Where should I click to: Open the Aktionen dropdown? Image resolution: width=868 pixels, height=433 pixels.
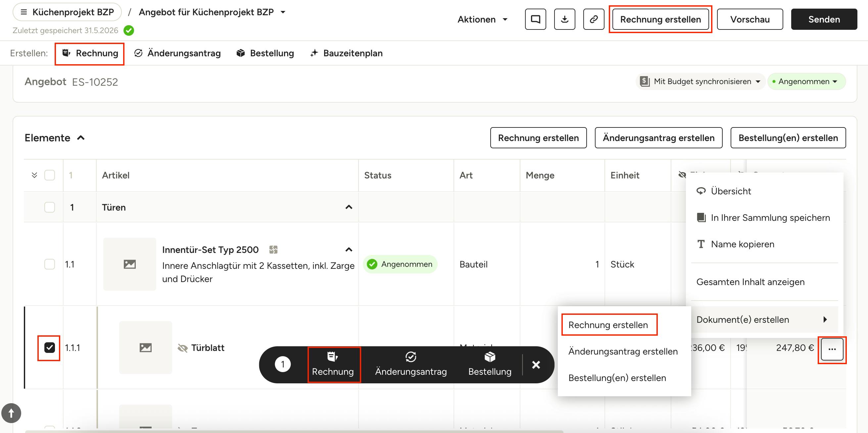(482, 19)
